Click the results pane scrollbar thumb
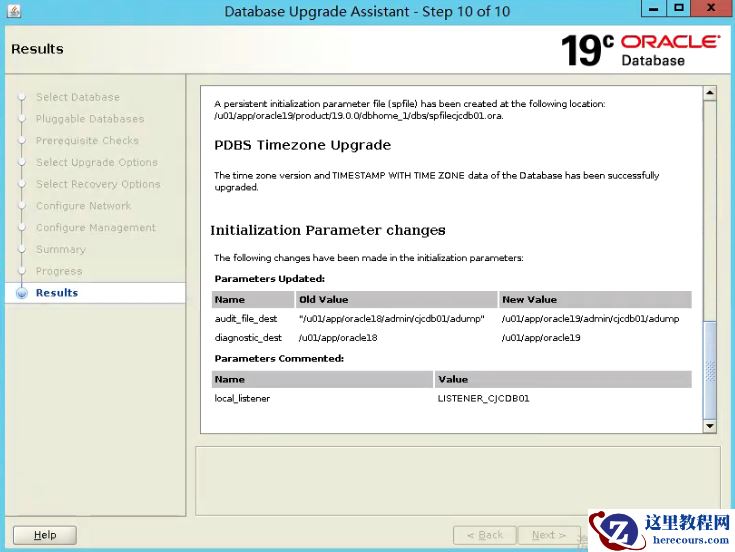 point(710,369)
